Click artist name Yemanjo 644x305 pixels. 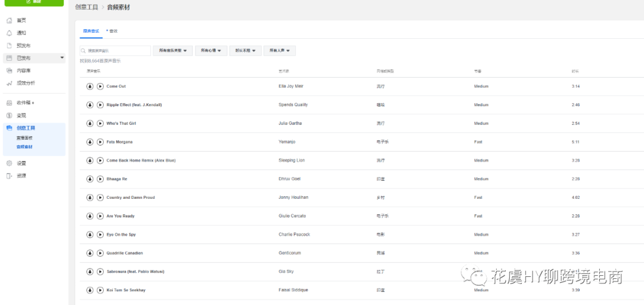tap(287, 142)
